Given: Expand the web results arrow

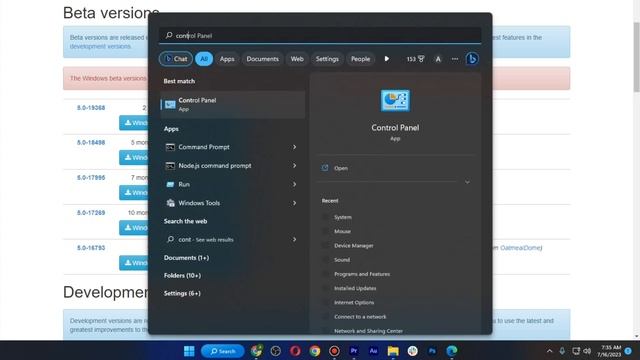Looking at the screenshot, I should point(294,240).
